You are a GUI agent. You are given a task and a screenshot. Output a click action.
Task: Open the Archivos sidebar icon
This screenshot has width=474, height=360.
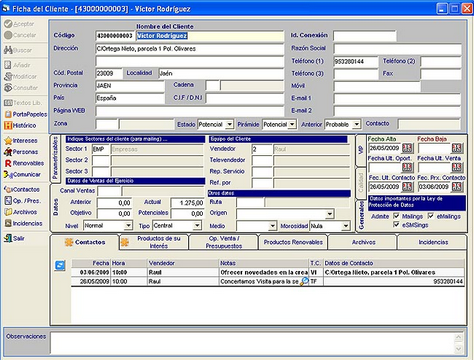click(8, 212)
